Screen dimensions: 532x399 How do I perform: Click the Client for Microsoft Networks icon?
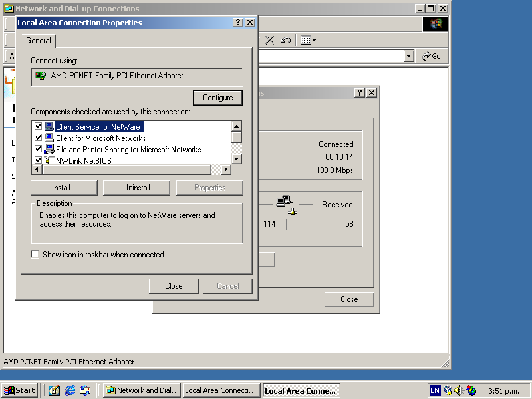[49, 138]
